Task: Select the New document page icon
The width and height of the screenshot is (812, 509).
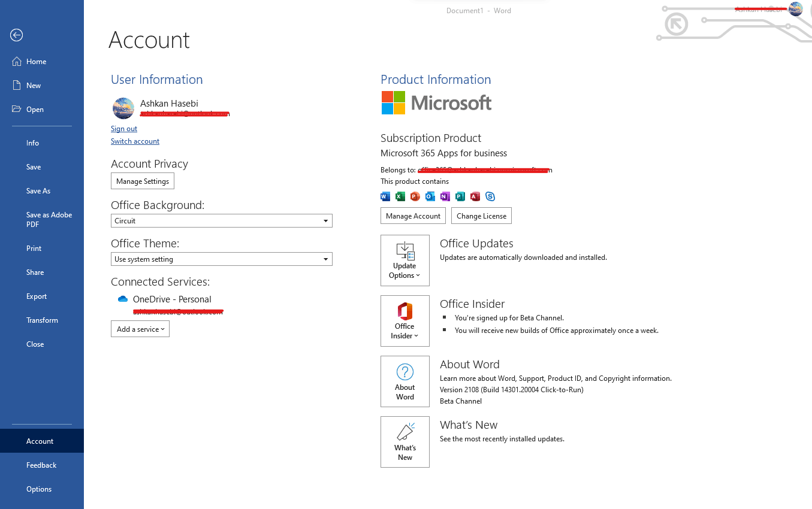Action: pyautogui.click(x=17, y=86)
